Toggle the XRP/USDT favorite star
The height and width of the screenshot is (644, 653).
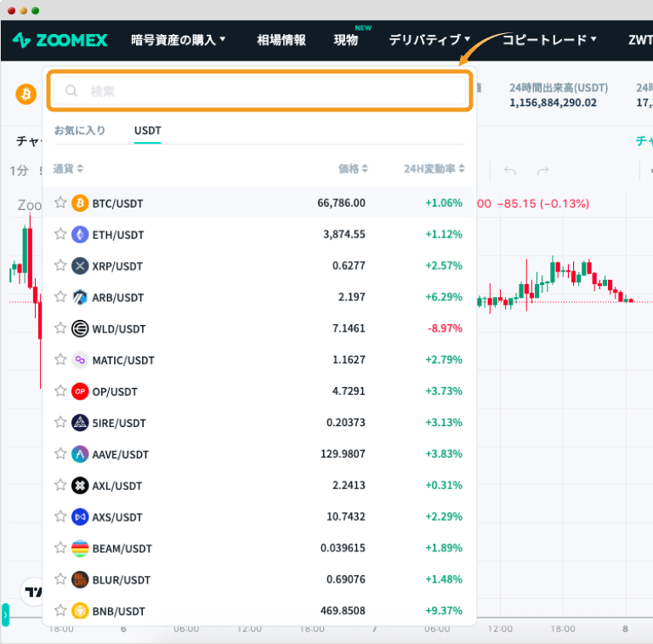[60, 265]
